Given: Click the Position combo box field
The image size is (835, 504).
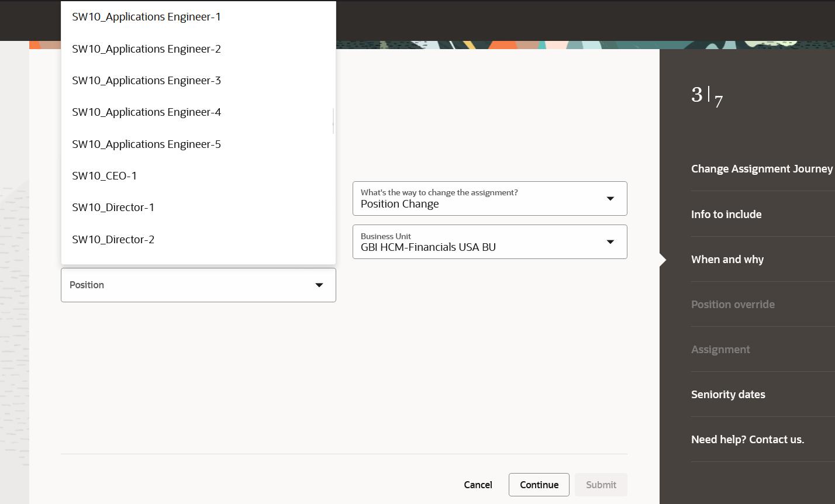Looking at the screenshot, I should (198, 285).
